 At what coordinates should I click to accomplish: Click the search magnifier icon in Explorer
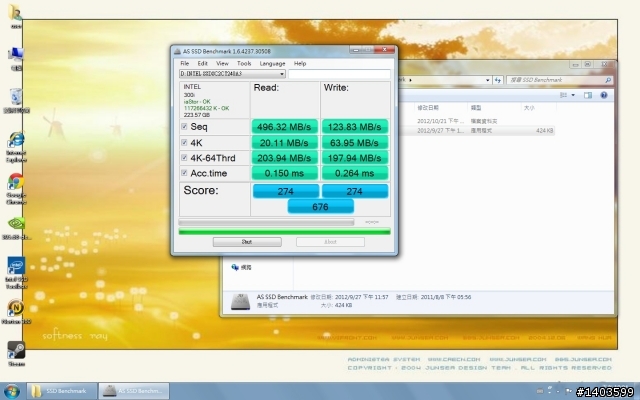(x=608, y=80)
